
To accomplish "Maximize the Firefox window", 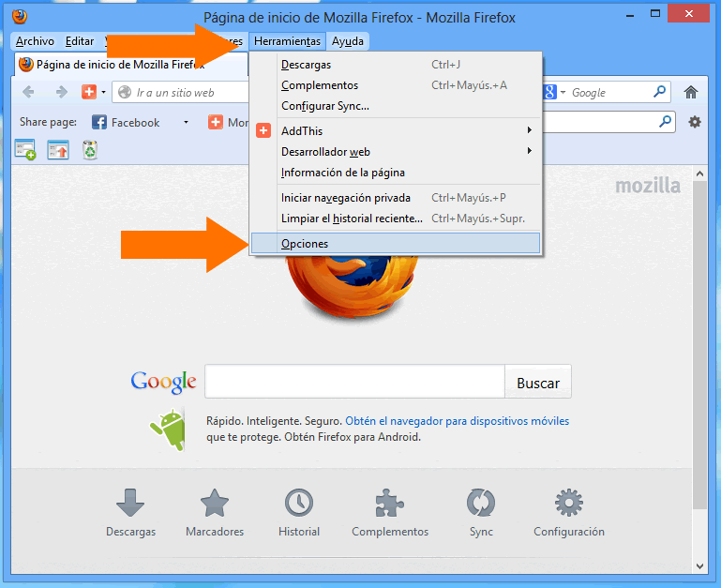I will click(x=655, y=14).
